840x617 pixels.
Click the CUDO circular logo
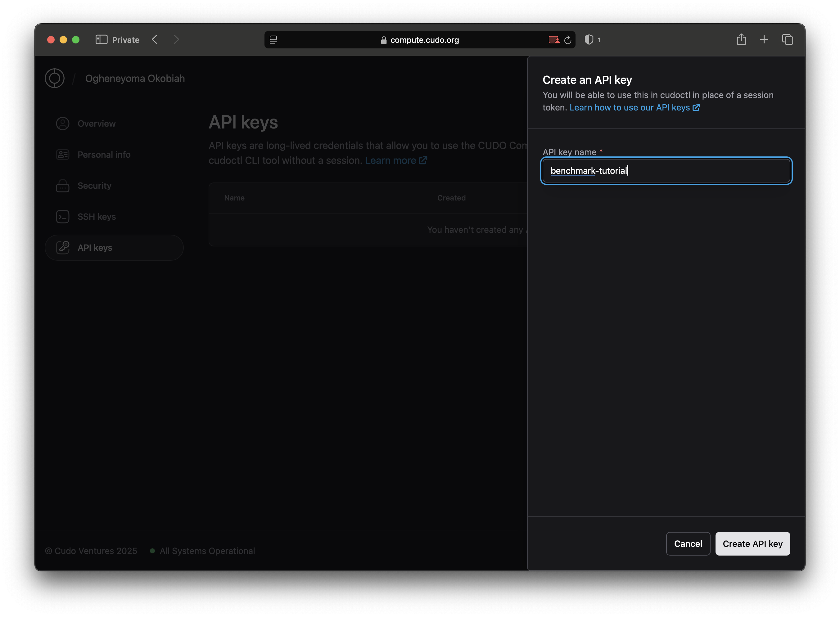[55, 78]
